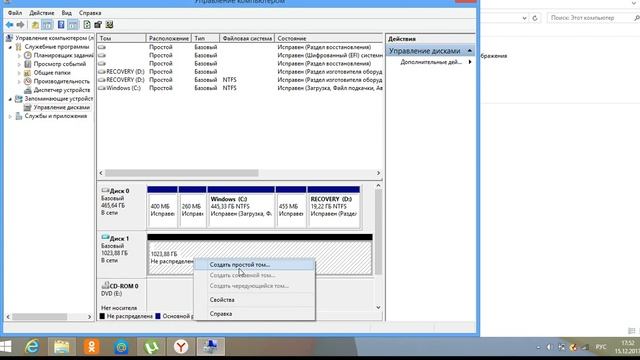Open the address dropdown in Explorer window
Viewport: 640px width, 360px height.
(524, 18)
